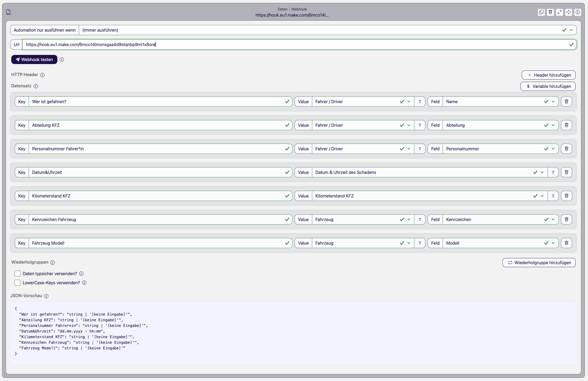The height and width of the screenshot is (381, 588).
Task: Click the trash icon in the window header
Action: (550, 12)
